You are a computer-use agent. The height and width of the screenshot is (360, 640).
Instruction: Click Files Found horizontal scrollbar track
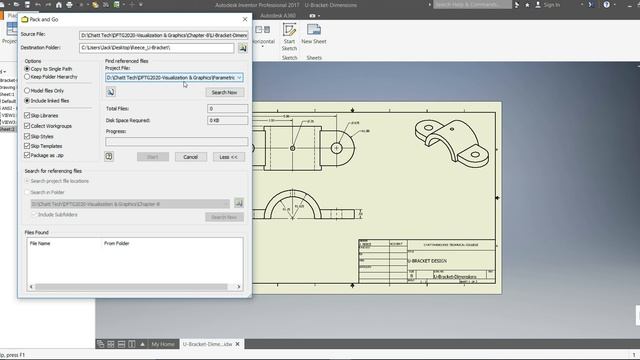[131, 287]
